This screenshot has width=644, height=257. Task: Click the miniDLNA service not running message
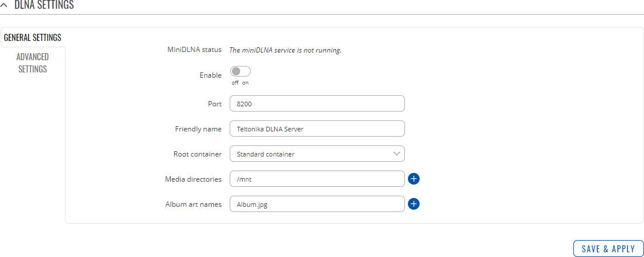point(285,50)
